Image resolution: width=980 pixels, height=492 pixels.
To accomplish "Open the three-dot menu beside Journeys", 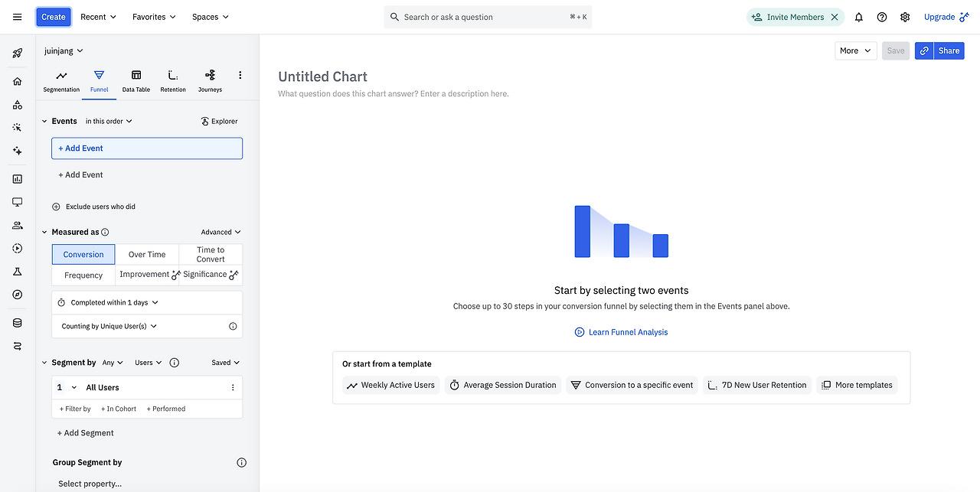I will [x=240, y=75].
